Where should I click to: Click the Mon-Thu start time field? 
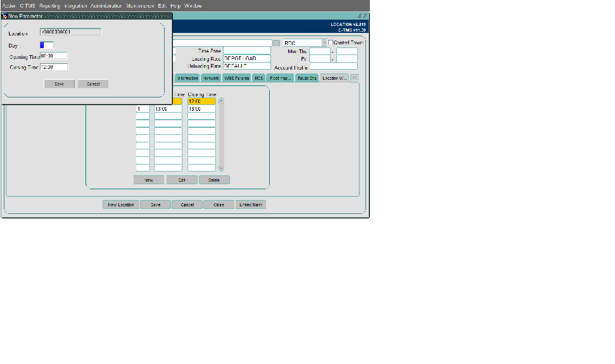point(320,51)
